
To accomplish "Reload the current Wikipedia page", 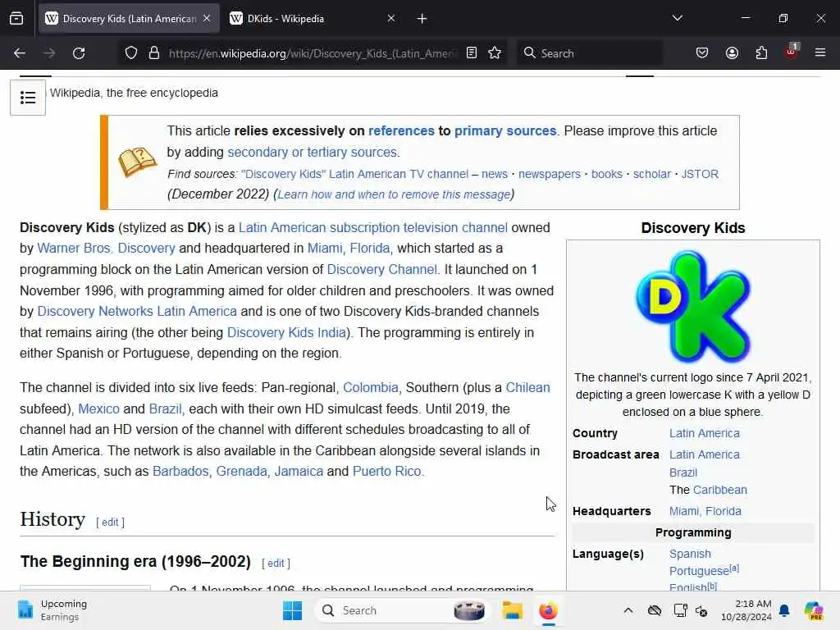I will point(79,53).
